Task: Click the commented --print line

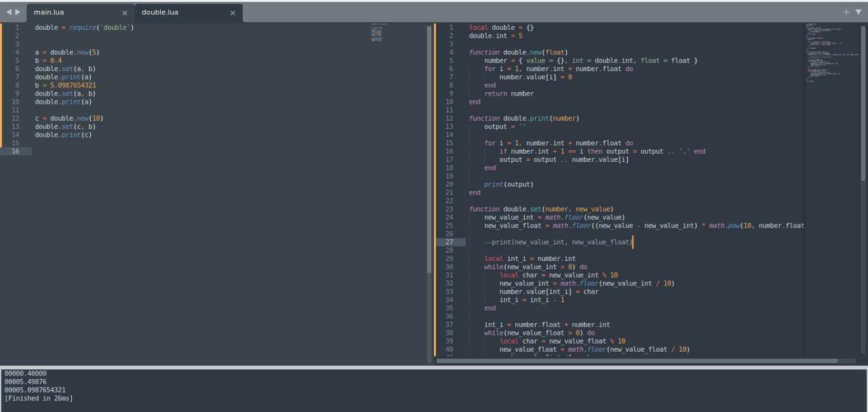Action: (x=557, y=242)
